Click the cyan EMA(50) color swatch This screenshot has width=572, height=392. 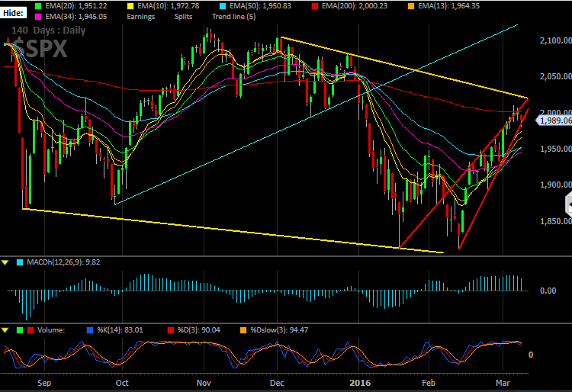[x=223, y=6]
